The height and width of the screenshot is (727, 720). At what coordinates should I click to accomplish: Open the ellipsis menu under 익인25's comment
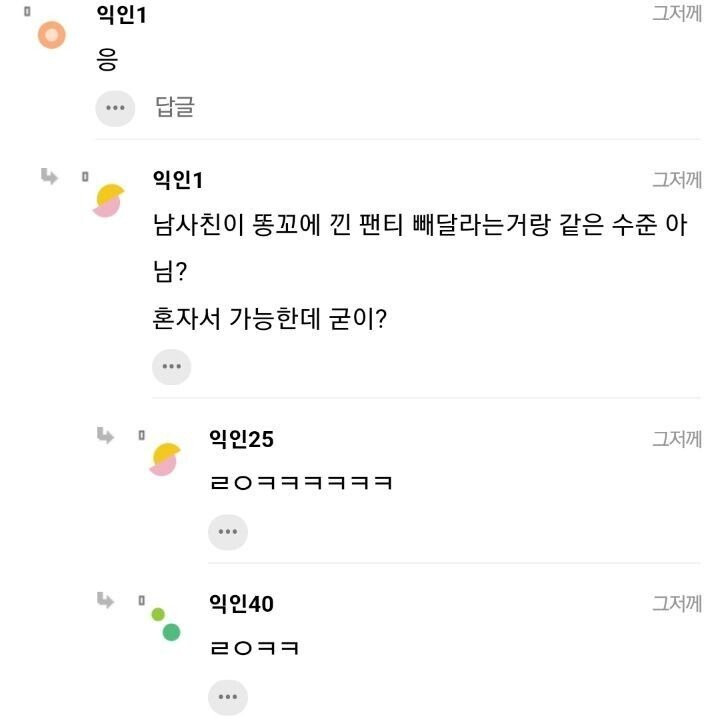(x=227, y=532)
